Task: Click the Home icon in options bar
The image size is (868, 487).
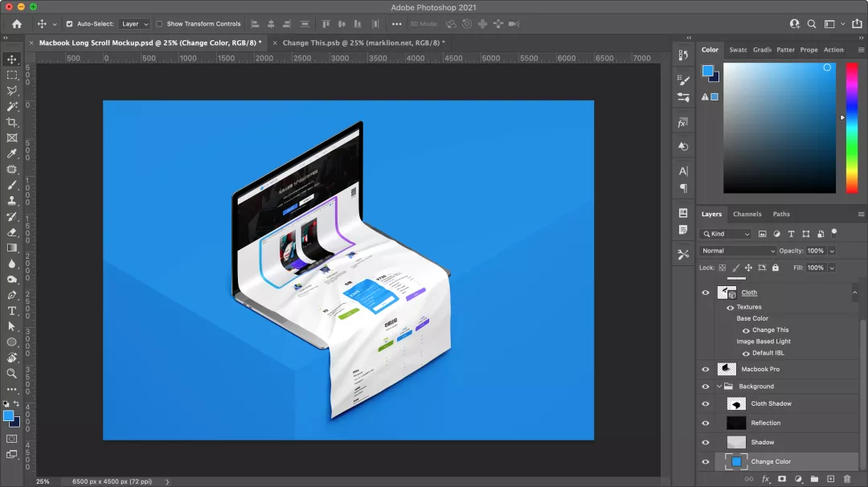Action: pos(17,24)
